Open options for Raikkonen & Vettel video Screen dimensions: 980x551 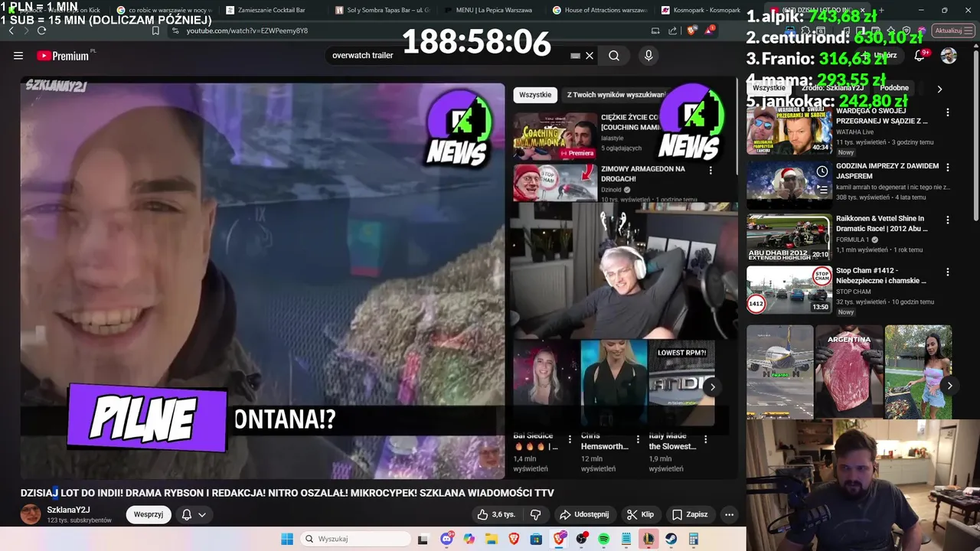[947, 220]
